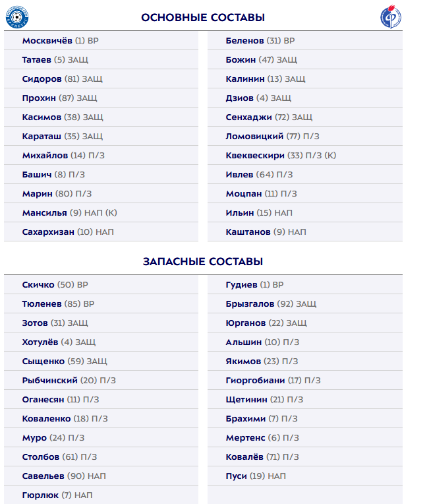
Task: Select the ЗАПАСНЫЕ СОСТАВЫ heading
Action: pos(203,261)
